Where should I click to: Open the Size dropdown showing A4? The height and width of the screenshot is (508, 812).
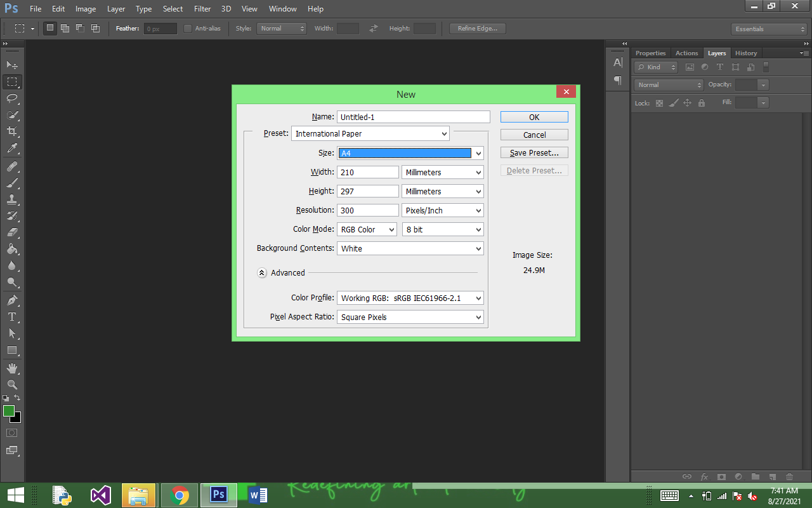[410, 153]
